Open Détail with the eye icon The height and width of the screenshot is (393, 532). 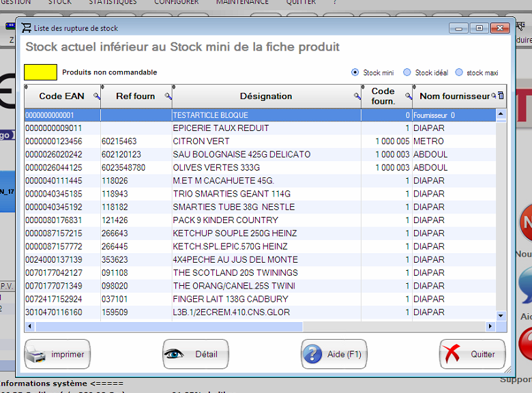click(x=196, y=354)
